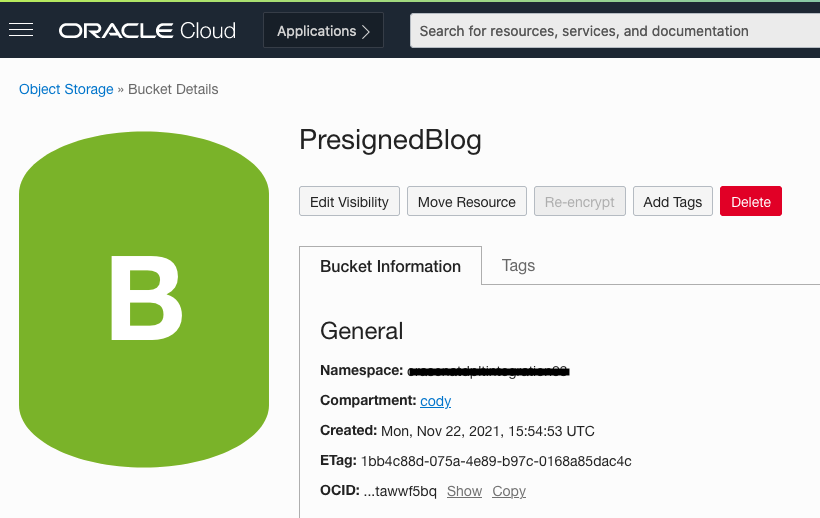Switch to the Tags tab
The height and width of the screenshot is (518, 820).
pyautogui.click(x=518, y=265)
